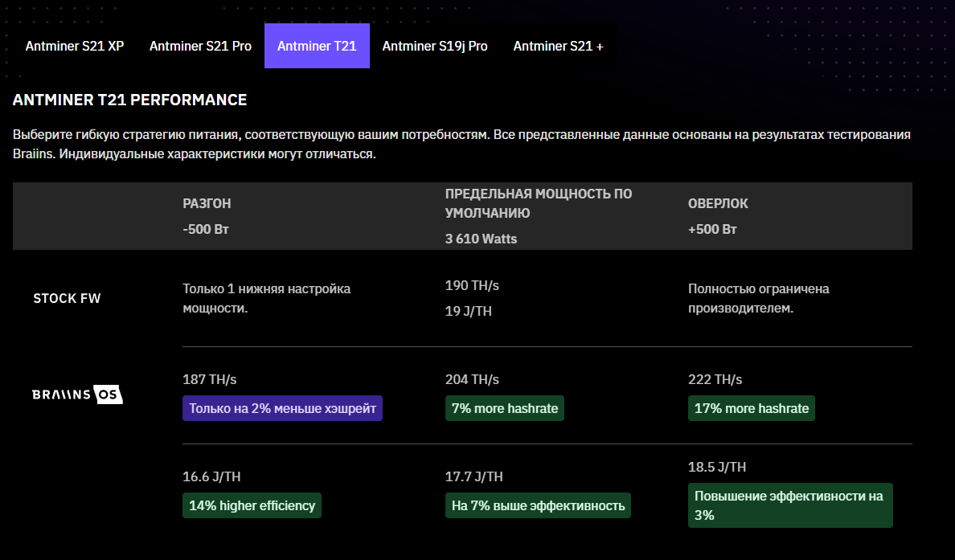The height and width of the screenshot is (560, 955).
Task: Click the 222 TH/s hashrate value
Action: 715,379
